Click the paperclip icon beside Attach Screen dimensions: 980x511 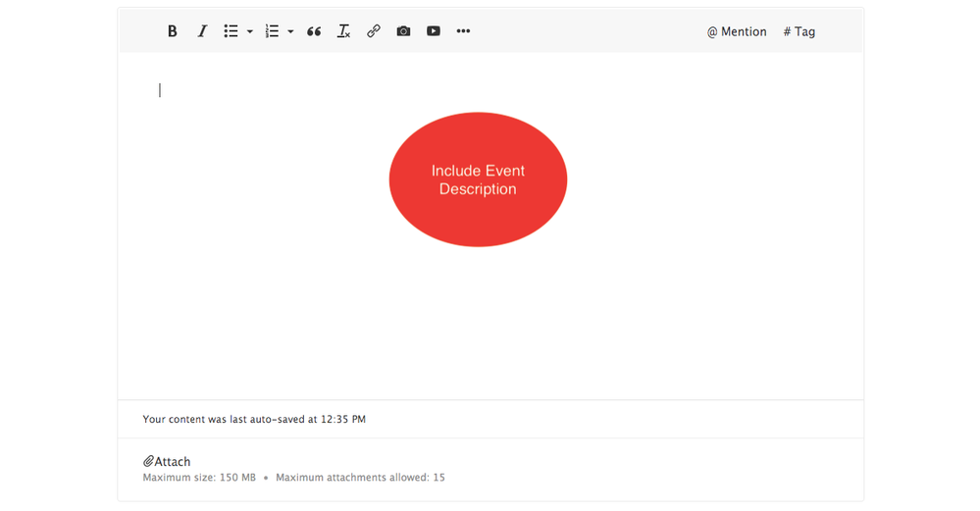coord(149,461)
